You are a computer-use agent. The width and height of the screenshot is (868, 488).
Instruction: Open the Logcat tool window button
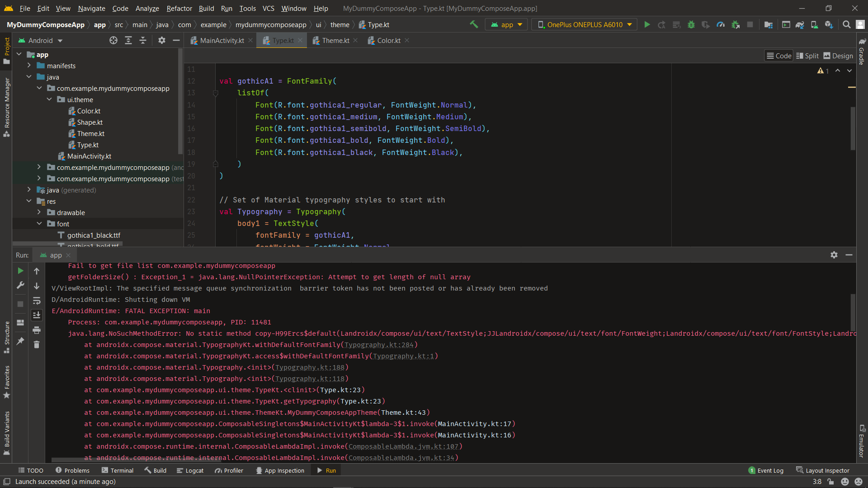point(190,470)
